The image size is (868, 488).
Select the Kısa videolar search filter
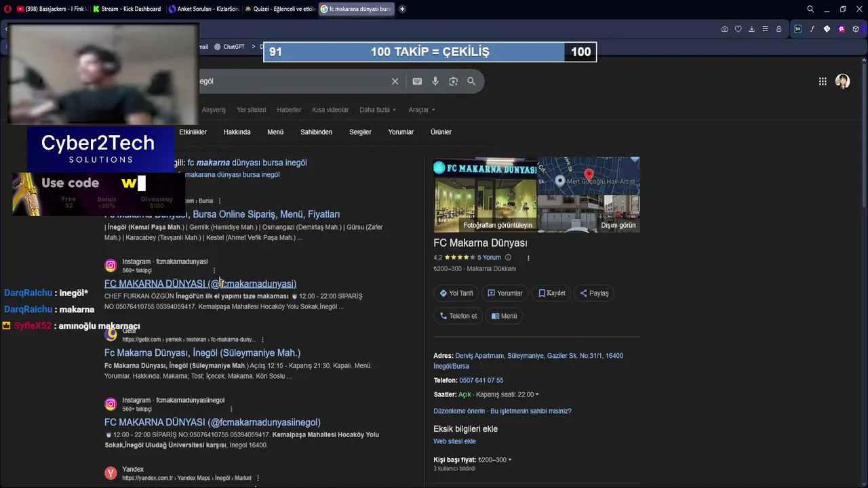(x=330, y=110)
